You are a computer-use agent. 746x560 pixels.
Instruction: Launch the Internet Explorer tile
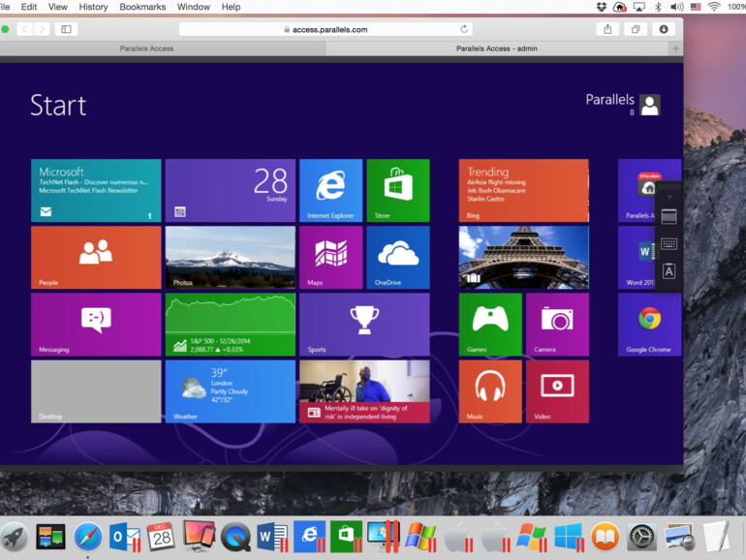(330, 190)
